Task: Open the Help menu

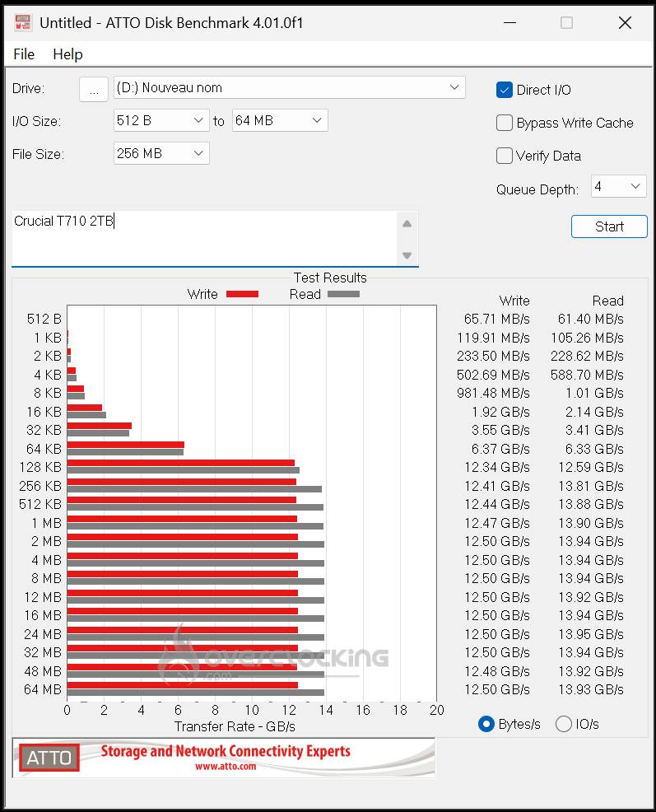Action: 67,54
